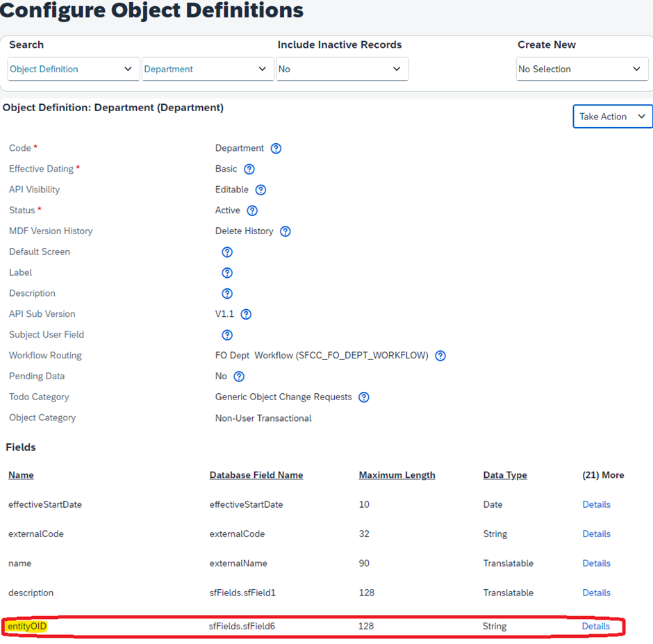Click the Maximum Length column header
653x644 pixels.
pyautogui.click(x=397, y=475)
